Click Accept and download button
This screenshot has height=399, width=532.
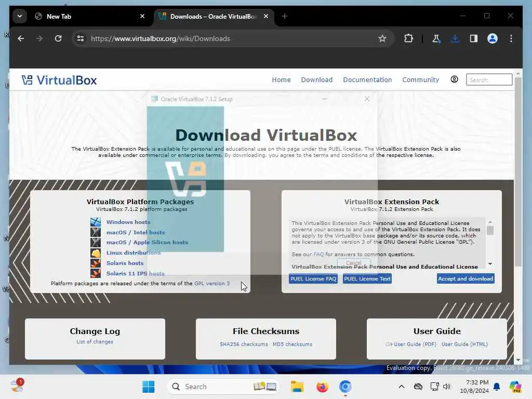coord(465,278)
